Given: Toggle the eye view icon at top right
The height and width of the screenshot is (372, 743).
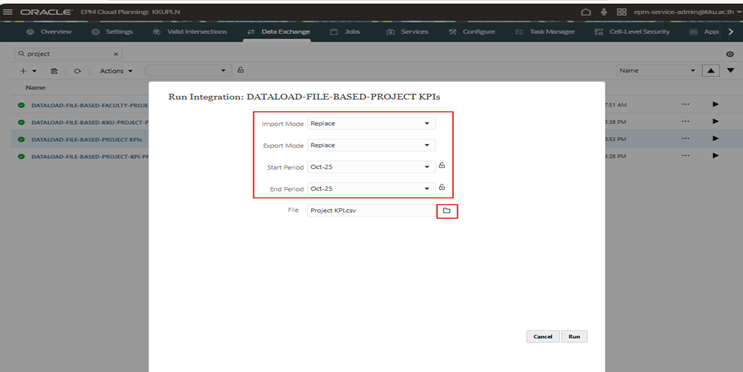Looking at the screenshot, I should point(730,54).
